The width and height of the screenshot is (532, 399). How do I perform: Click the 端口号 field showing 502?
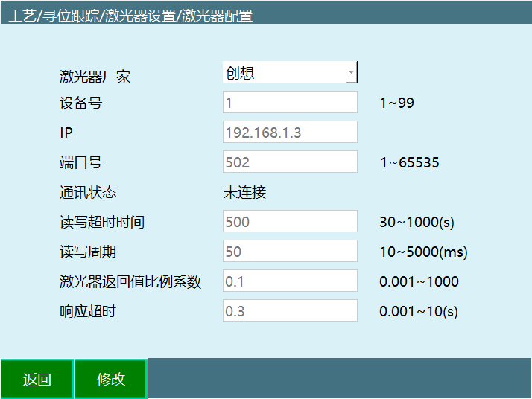290,162
